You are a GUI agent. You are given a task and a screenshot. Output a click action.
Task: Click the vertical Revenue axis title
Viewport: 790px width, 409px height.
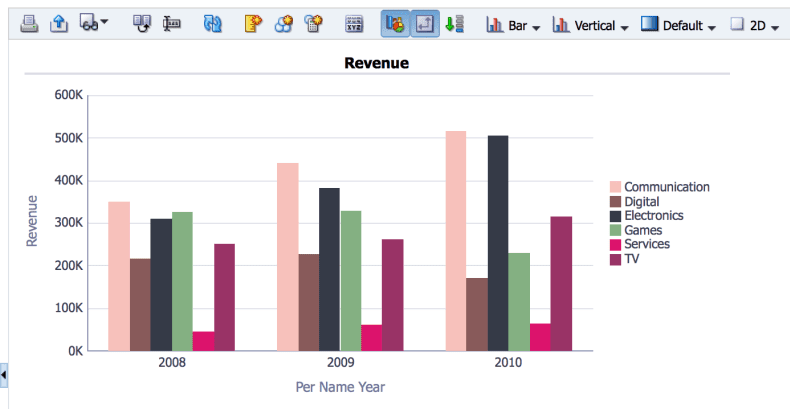(32, 222)
